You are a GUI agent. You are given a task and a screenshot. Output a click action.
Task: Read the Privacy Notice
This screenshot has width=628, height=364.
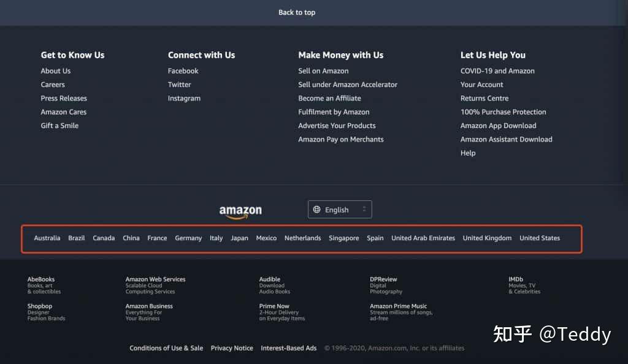[x=232, y=348]
